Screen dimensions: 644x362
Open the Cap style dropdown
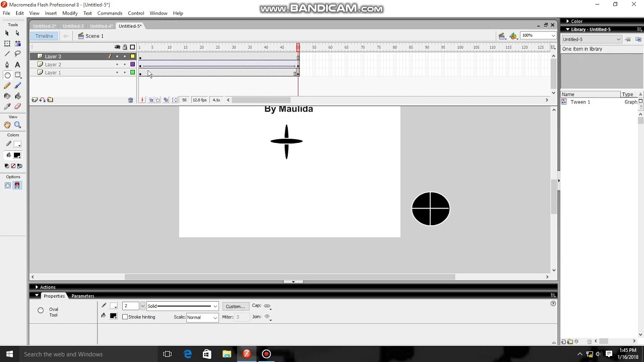point(267,306)
